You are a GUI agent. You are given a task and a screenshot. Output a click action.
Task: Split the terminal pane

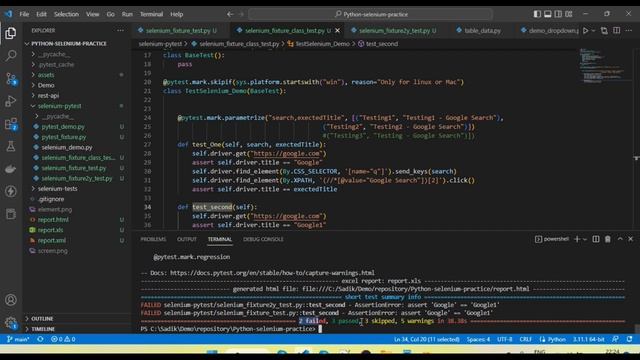click(596, 239)
